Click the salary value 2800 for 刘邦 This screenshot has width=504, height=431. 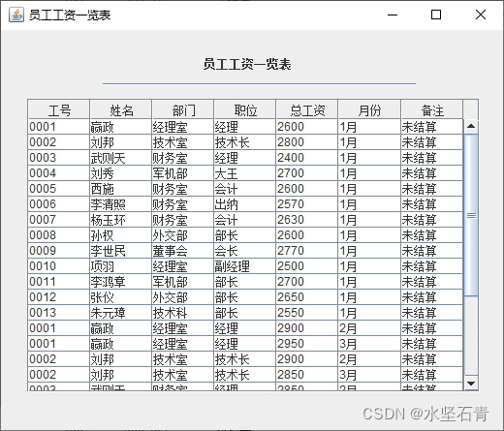[x=307, y=142]
